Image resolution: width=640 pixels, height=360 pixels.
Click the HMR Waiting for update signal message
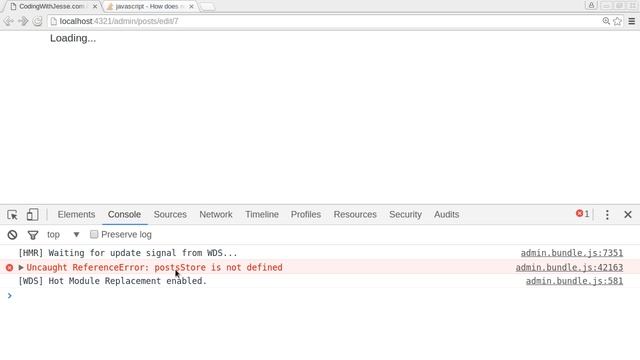point(127,253)
